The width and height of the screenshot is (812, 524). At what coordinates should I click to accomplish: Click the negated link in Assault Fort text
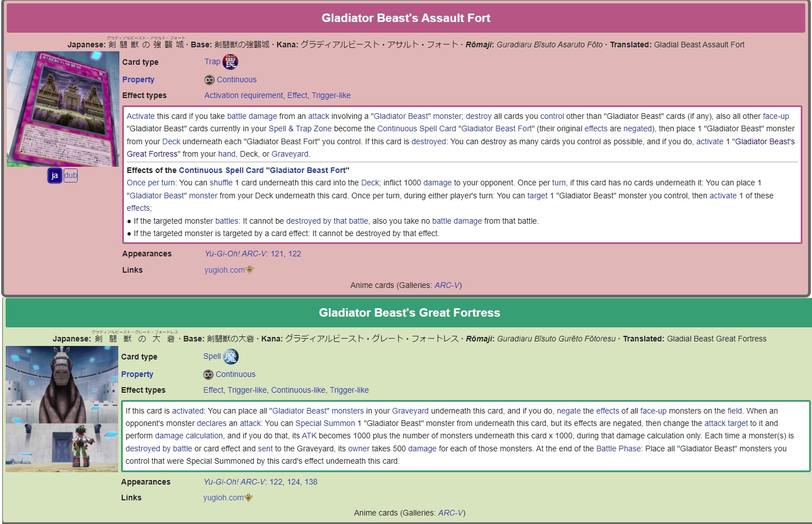pos(638,129)
